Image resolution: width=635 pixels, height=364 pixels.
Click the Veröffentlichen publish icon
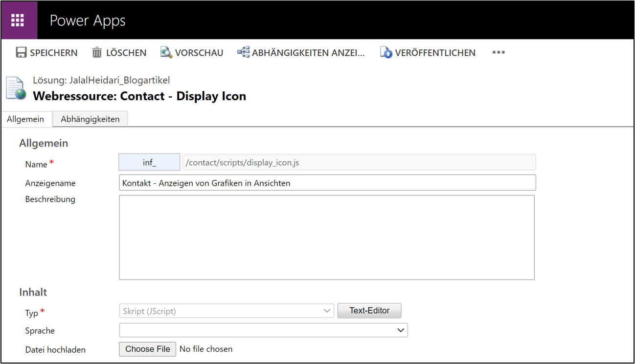click(x=386, y=52)
